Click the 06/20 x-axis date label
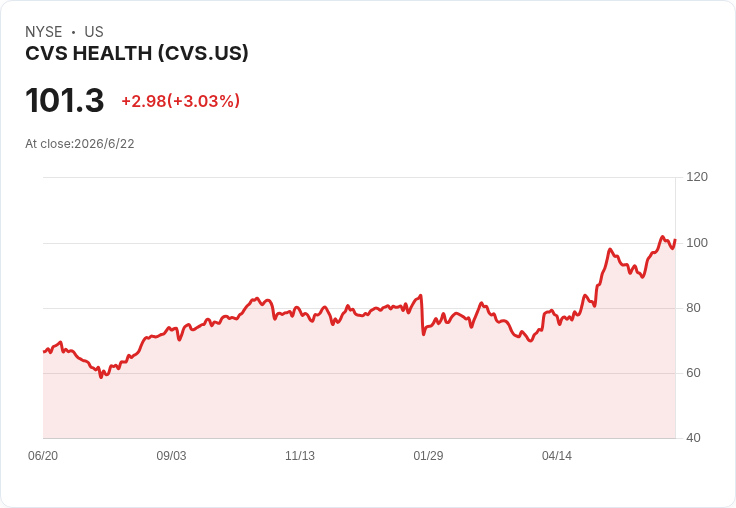 43,456
